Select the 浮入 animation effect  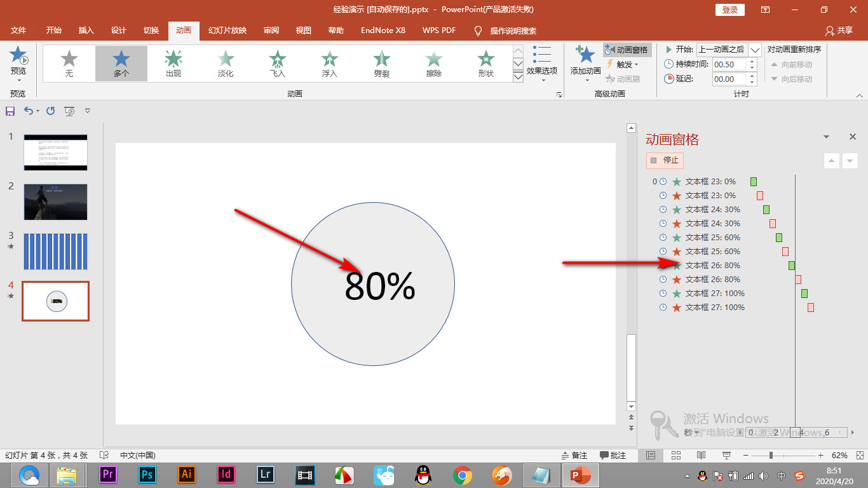[x=330, y=64]
